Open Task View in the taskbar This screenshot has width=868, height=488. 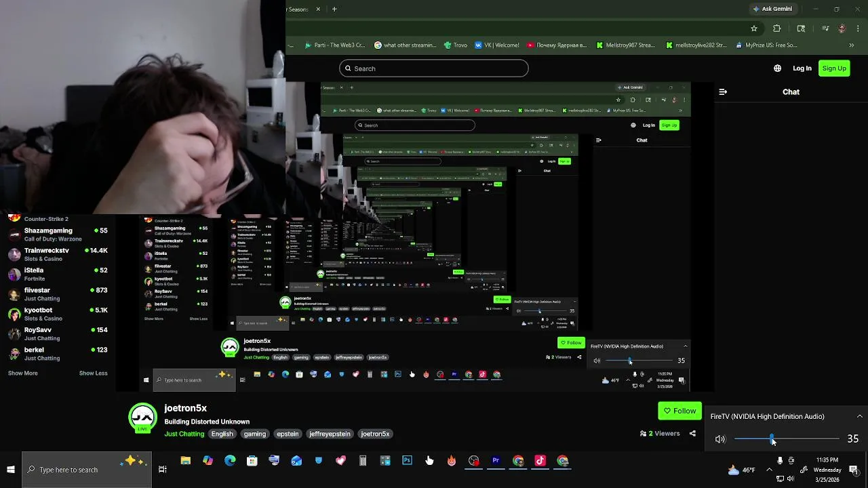pyautogui.click(x=163, y=470)
